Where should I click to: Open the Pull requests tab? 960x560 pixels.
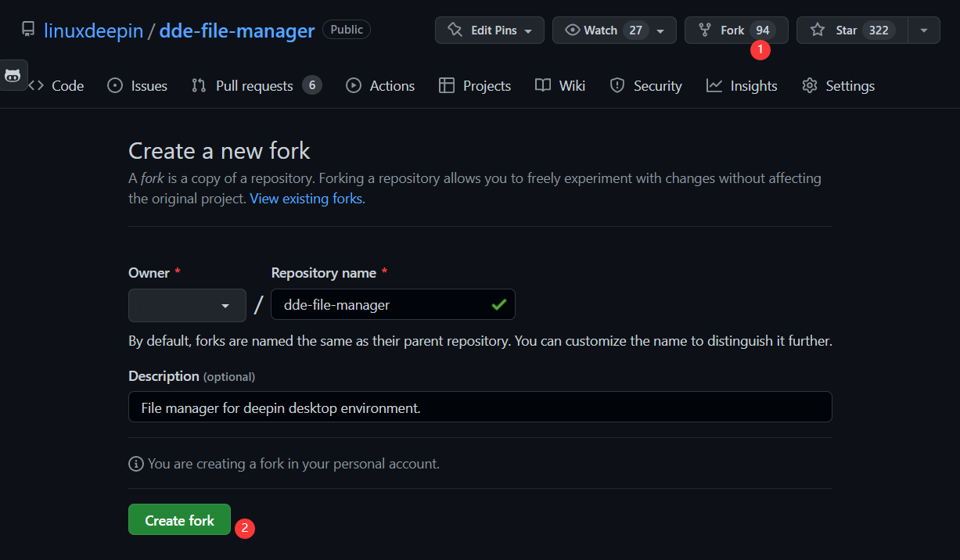[257, 86]
